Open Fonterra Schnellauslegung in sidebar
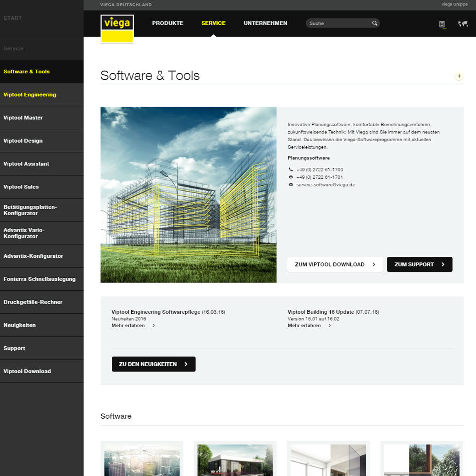This screenshot has width=476, height=476. point(42,279)
